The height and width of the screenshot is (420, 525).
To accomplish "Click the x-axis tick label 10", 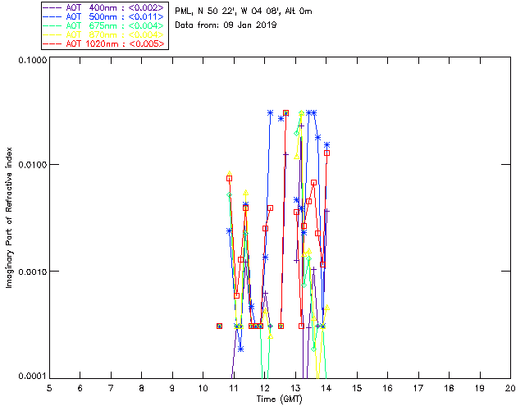I will tap(203, 388).
